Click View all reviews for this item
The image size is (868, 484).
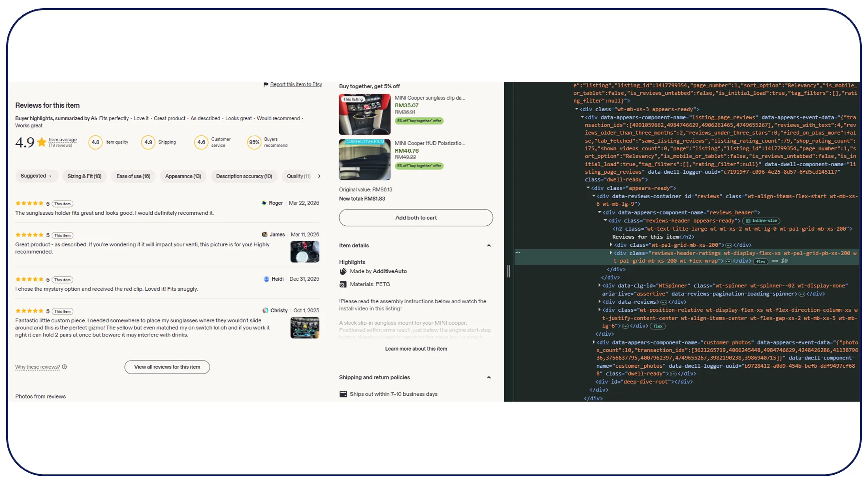(167, 367)
